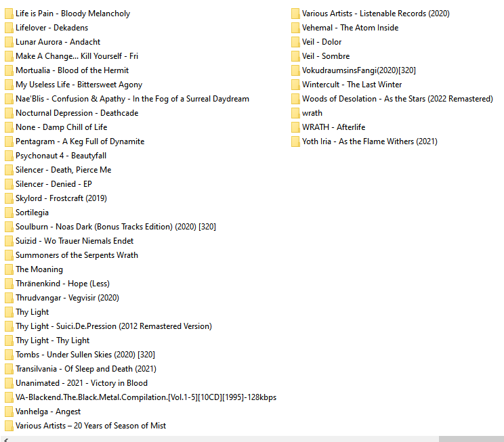
Task: Select 'Woods of Desolation - As the Stars' name
Action: click(x=397, y=99)
